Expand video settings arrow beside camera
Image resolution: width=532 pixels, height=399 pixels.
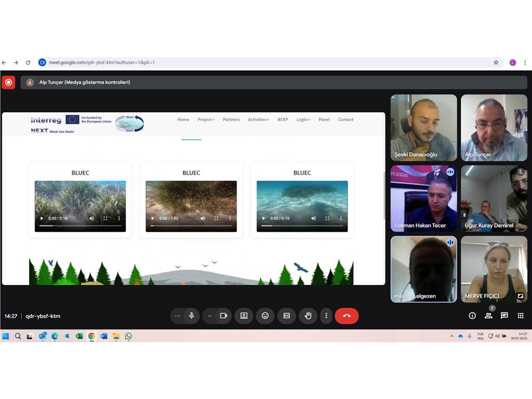[210, 316]
